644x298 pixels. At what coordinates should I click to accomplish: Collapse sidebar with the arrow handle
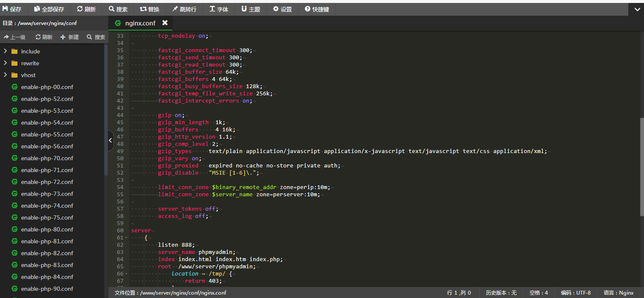pos(111,139)
